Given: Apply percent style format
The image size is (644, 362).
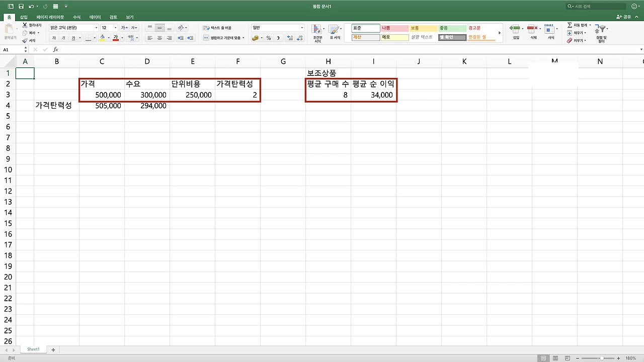Looking at the screenshot, I should coord(269,38).
